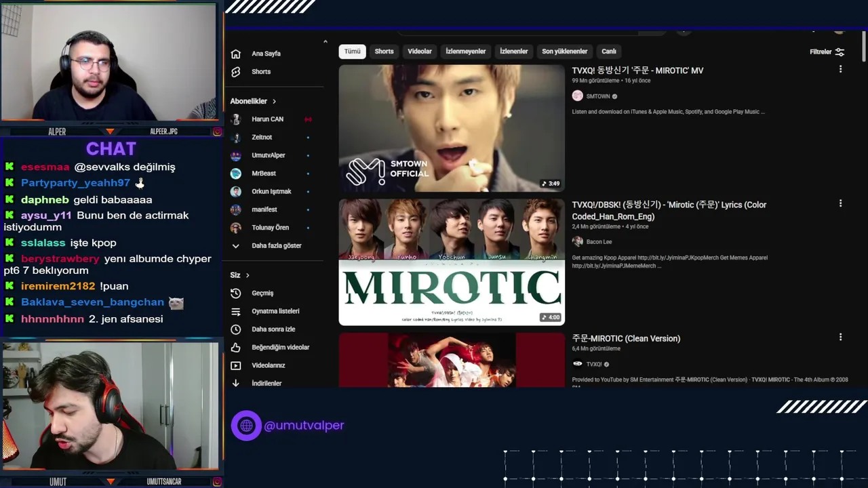868x488 pixels.
Task: Click aysu_y11 username in chat
Action: pyautogui.click(x=46, y=216)
